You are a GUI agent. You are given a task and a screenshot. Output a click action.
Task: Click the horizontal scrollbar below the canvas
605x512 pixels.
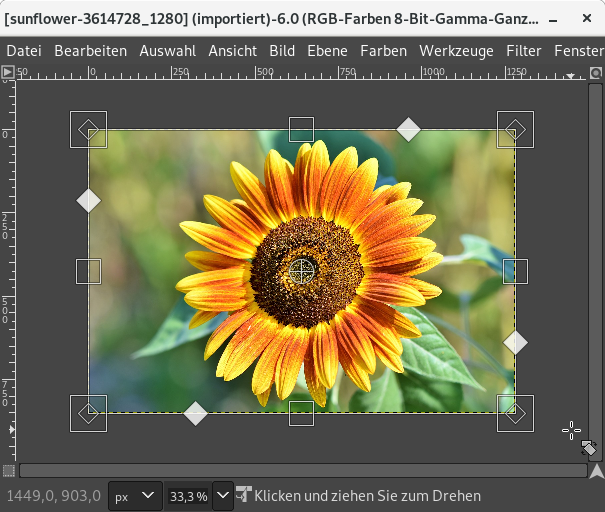coord(302,471)
